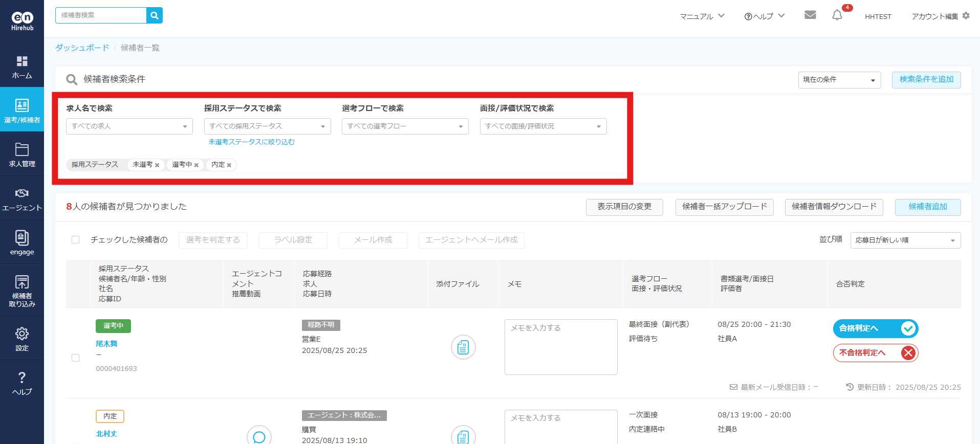Open the ヘルプ menu in header

click(764, 16)
